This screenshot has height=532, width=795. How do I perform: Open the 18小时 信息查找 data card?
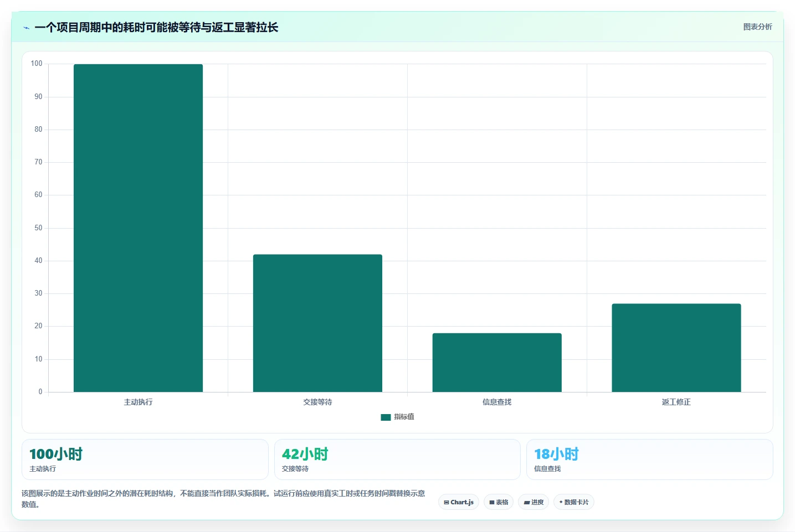(650, 459)
